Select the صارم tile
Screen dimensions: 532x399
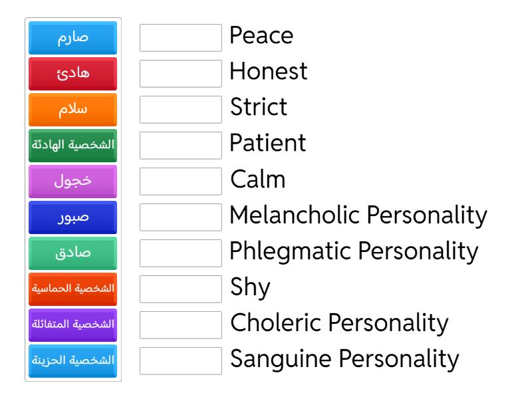point(73,38)
